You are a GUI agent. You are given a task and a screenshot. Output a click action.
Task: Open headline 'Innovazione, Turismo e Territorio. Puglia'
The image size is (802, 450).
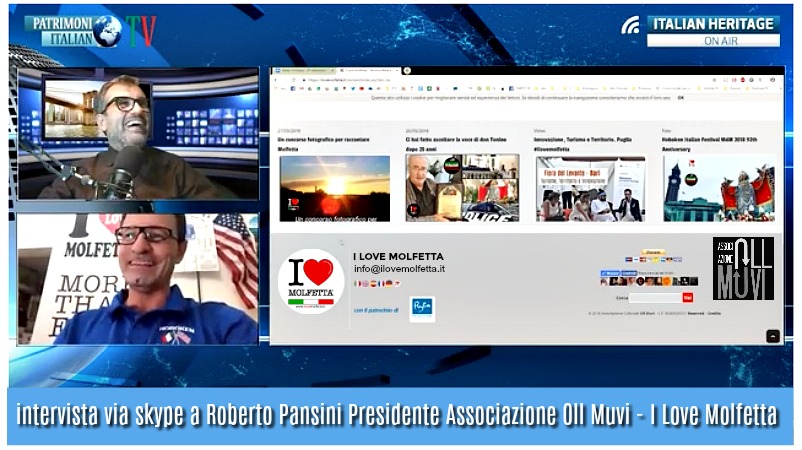(583, 144)
